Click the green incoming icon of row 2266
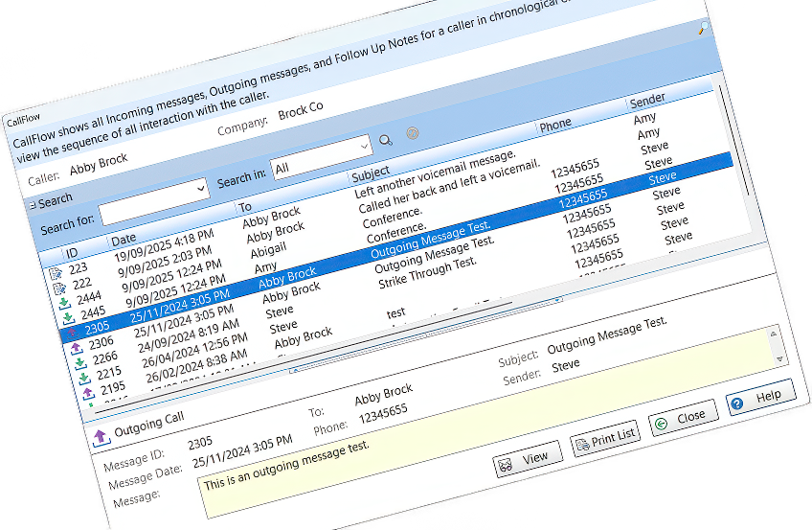Viewport: 812px width, 530px height. (x=80, y=362)
